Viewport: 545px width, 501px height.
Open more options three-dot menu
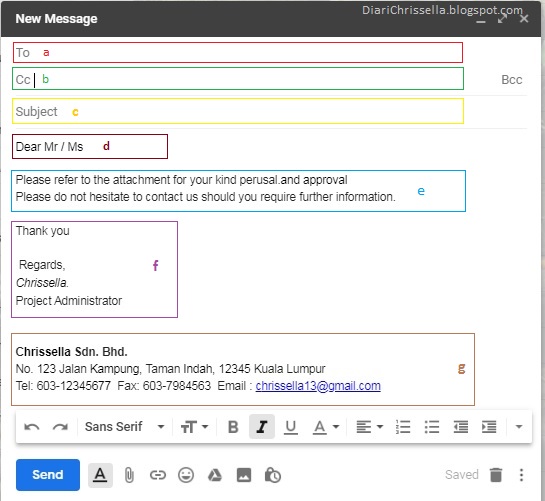pyautogui.click(x=521, y=475)
